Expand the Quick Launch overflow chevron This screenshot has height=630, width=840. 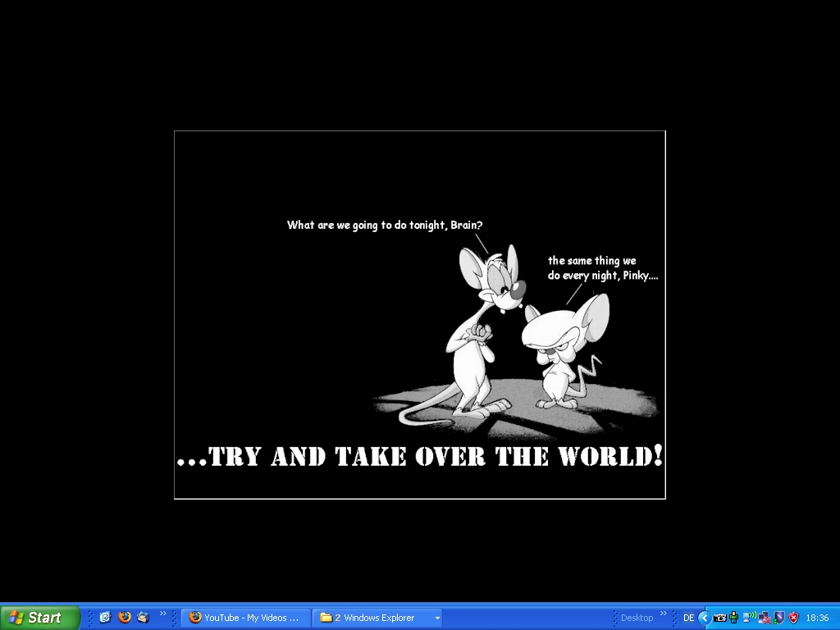click(163, 614)
